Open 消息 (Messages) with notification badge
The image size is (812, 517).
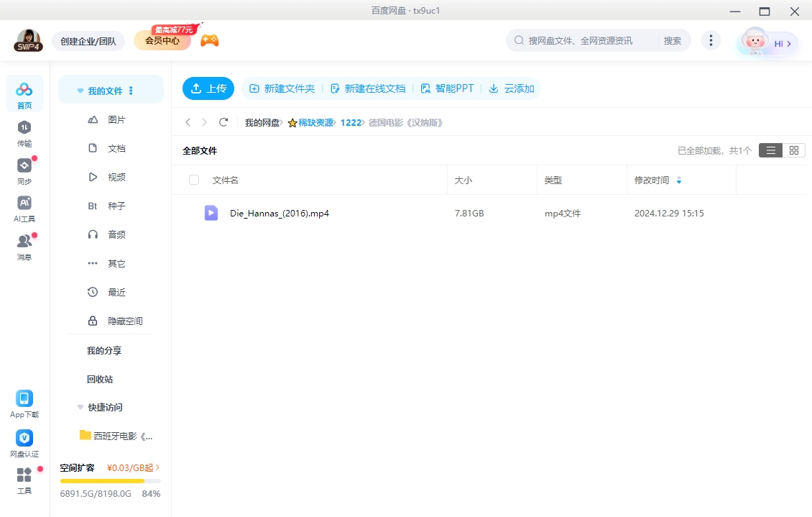click(24, 247)
